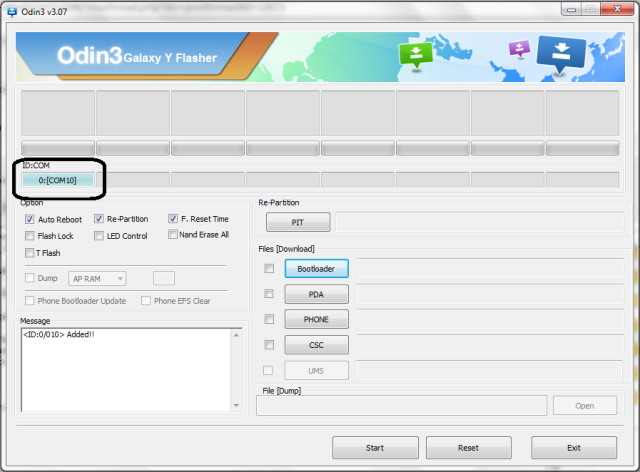Click the PHONE file button
The width and height of the screenshot is (640, 472).
[x=316, y=319]
